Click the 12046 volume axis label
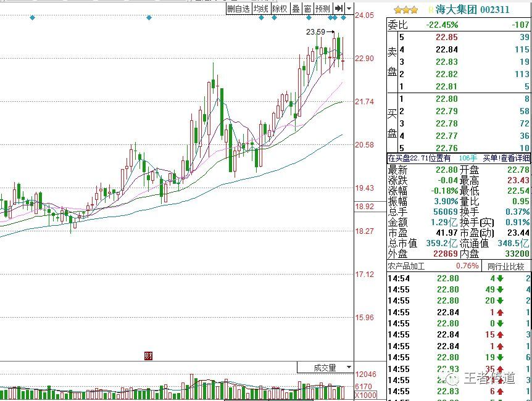This screenshot has height=401, width=532. (365, 374)
